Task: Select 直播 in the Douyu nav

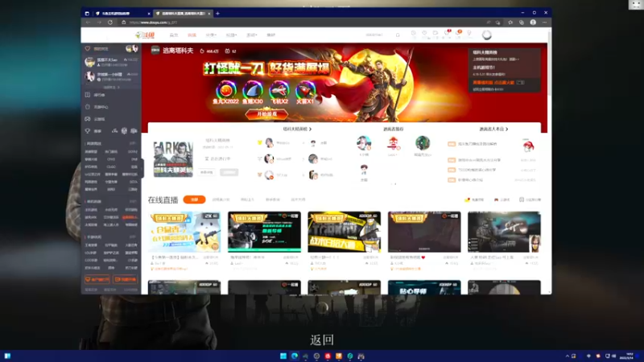Action: coord(192,35)
